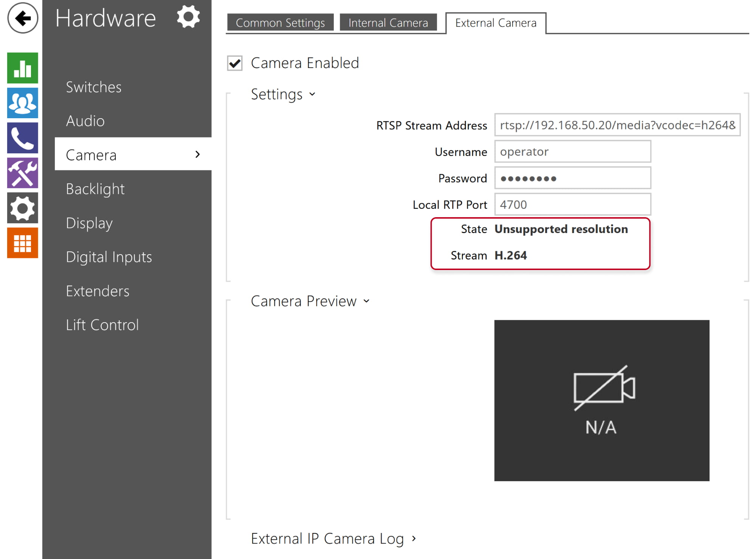
Task: Uncheck the Camera Enabled checkbox
Action: (x=235, y=63)
